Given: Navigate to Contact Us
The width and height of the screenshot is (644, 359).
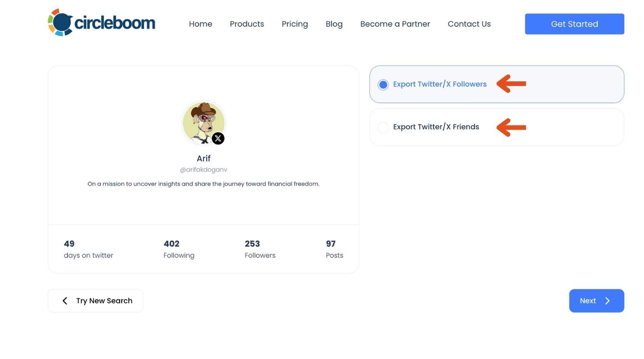Looking at the screenshot, I should (x=469, y=24).
